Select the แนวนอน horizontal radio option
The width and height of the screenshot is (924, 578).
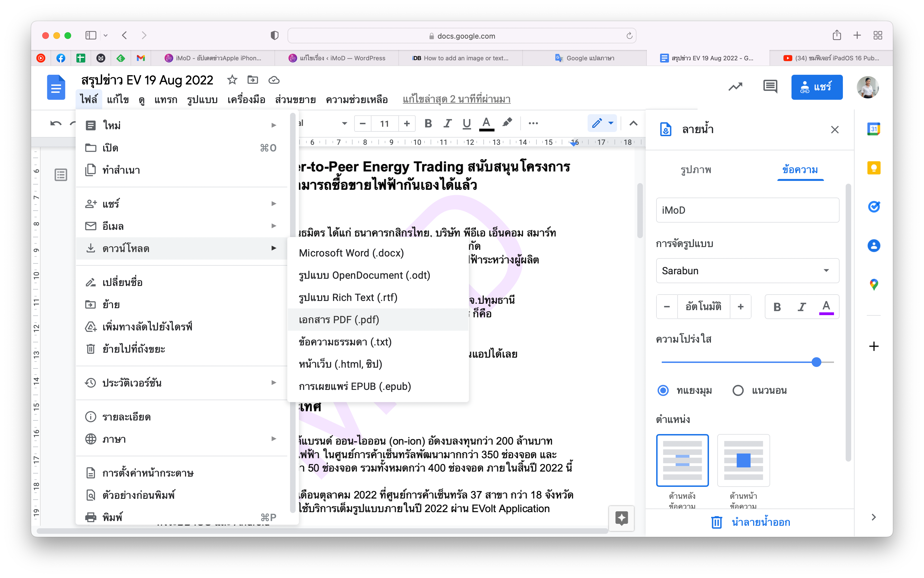tap(738, 390)
